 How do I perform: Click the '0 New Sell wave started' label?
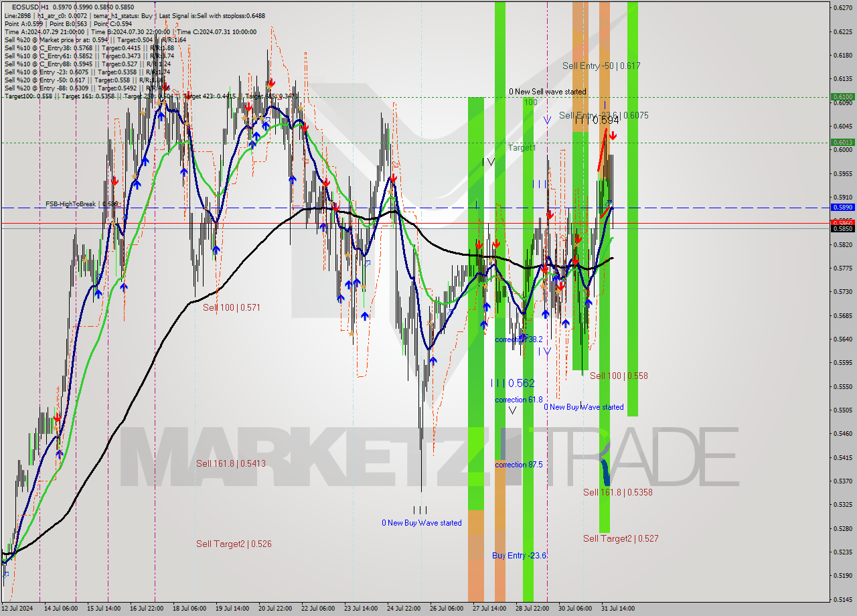click(547, 92)
